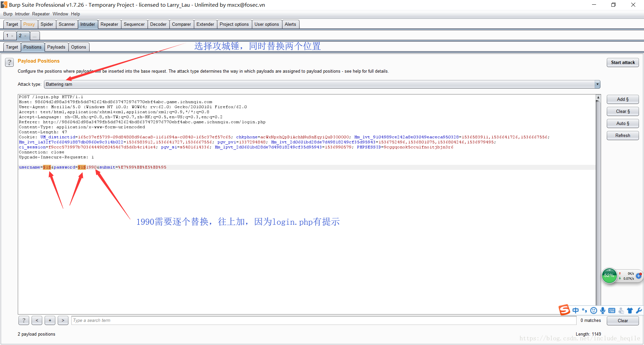This screenshot has width=644, height=345.
Task: Switch to the top-level Repeater tab
Action: 109,24
